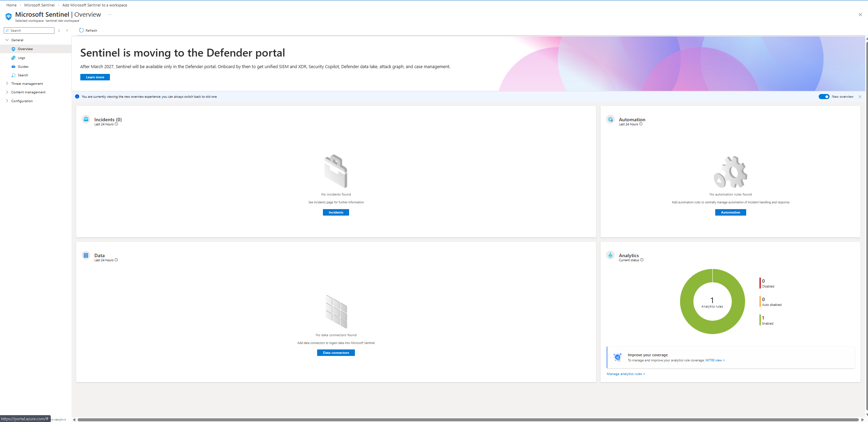Image resolution: width=868 pixels, height=422 pixels.
Task: Open Manage analytics rules link
Action: tap(625, 374)
